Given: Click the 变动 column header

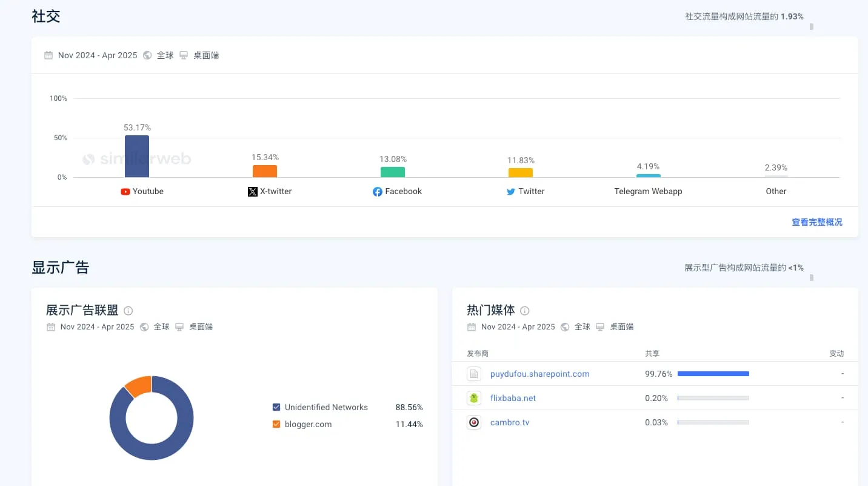Looking at the screenshot, I should pyautogui.click(x=836, y=354).
